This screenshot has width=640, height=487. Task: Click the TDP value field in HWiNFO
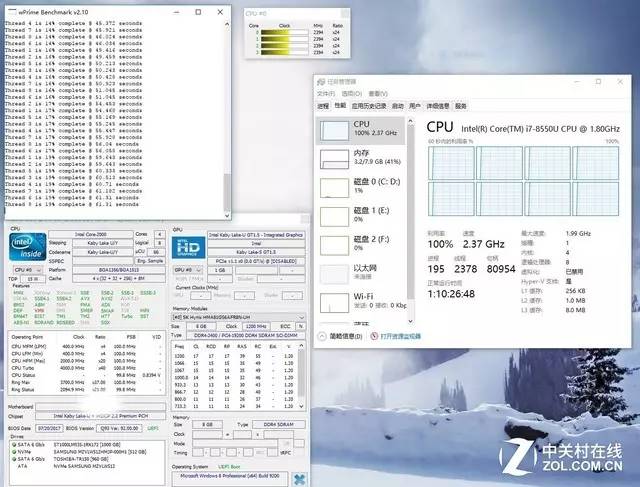(33, 279)
